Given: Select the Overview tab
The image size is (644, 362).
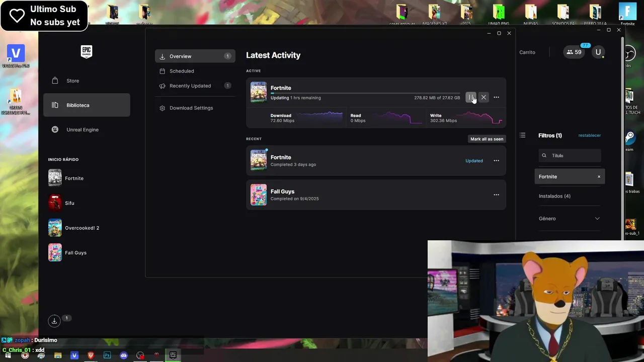Looking at the screenshot, I should (195, 56).
